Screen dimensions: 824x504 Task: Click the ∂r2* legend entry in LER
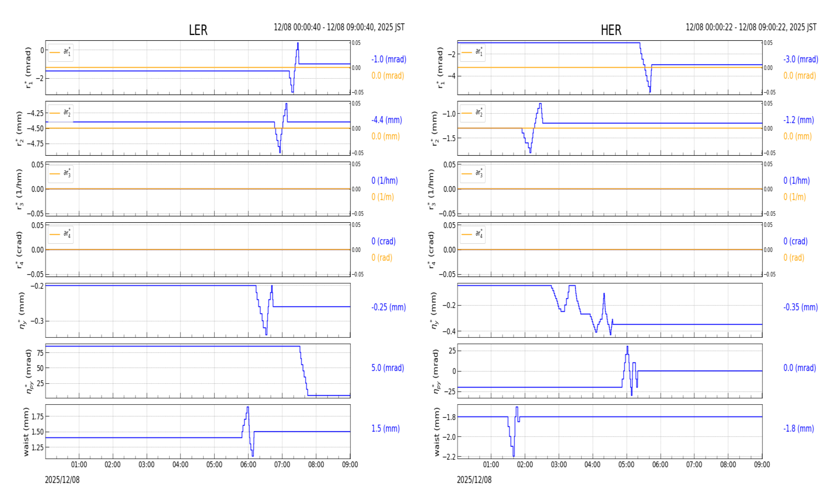(61, 113)
